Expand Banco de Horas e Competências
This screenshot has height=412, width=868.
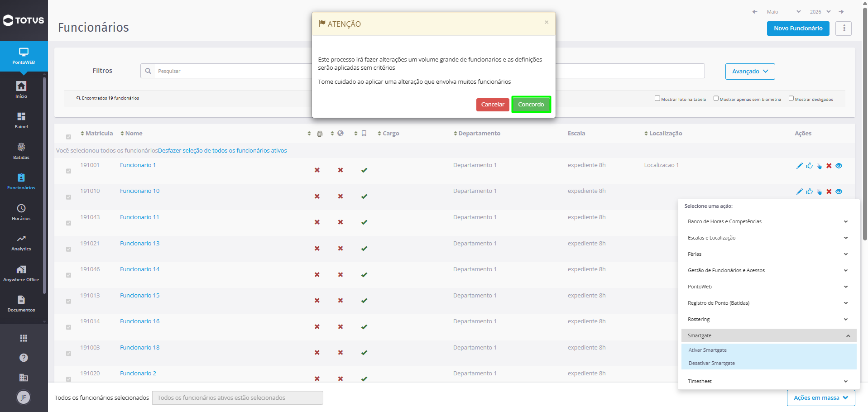click(768, 221)
